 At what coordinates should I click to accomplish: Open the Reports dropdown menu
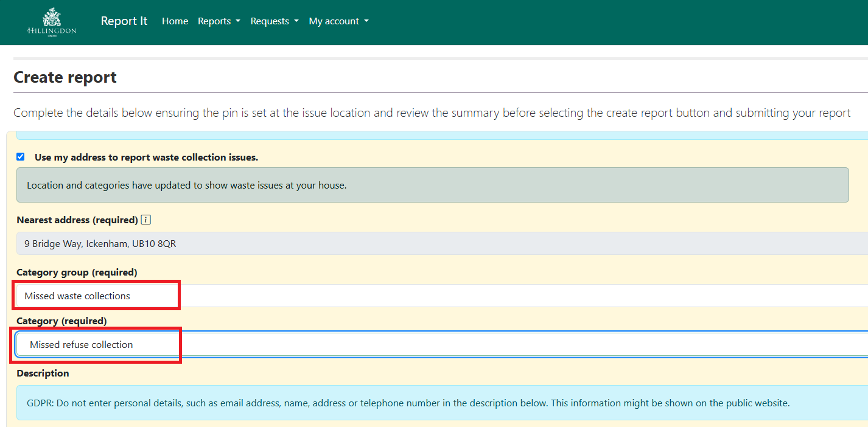(x=219, y=21)
